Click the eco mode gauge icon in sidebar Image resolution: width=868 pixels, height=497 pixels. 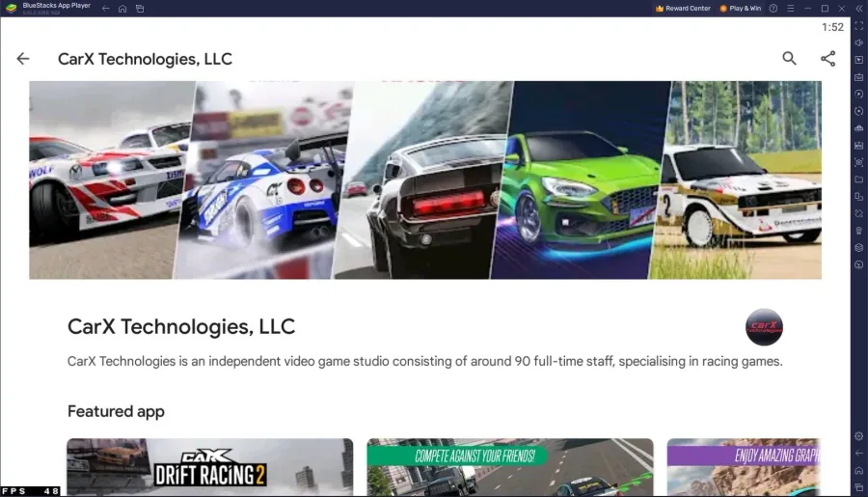click(858, 264)
